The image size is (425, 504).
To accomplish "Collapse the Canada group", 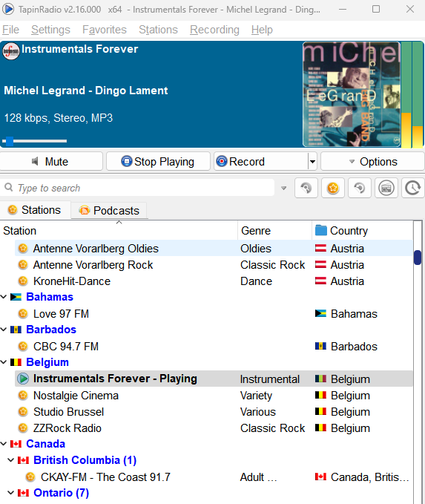I will coord(4,444).
